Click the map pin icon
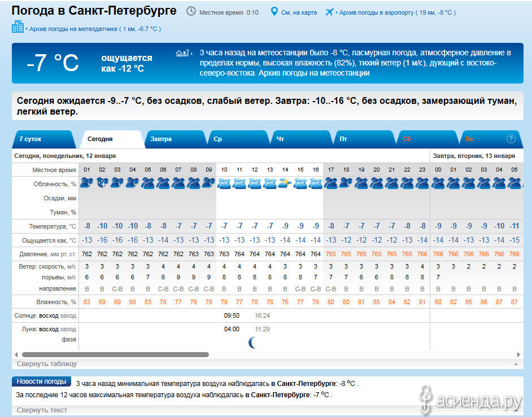This screenshot has width=532, height=417. (274, 12)
